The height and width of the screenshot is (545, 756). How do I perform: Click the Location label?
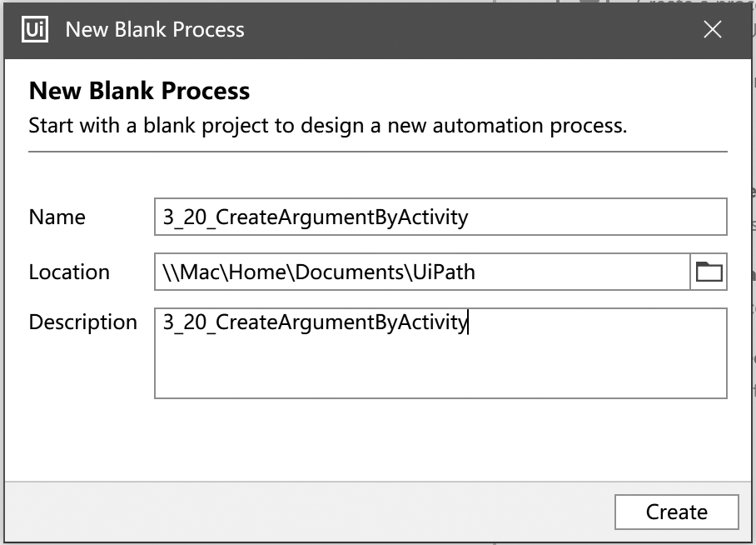click(69, 272)
